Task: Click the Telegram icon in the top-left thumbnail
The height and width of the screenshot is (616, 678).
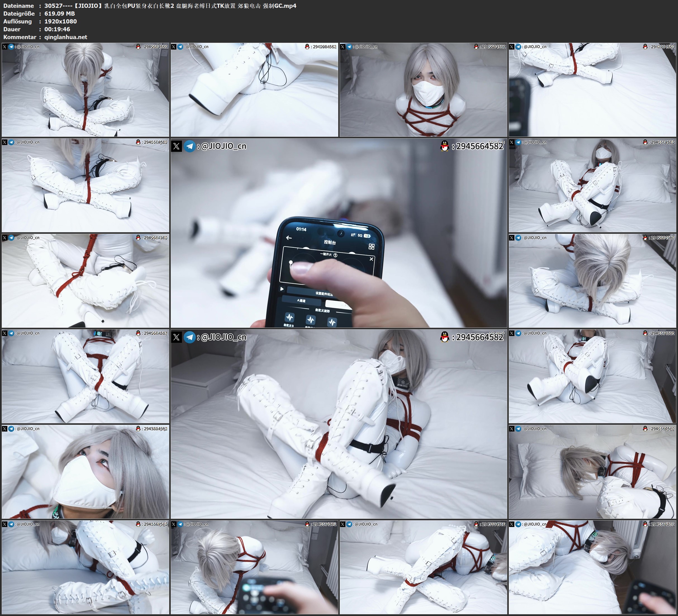Action: pos(11,47)
